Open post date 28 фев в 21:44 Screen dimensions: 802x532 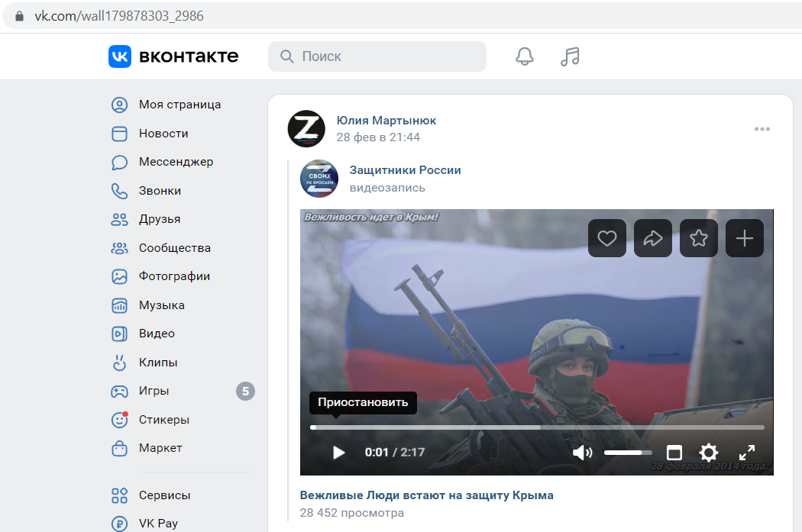click(x=378, y=137)
